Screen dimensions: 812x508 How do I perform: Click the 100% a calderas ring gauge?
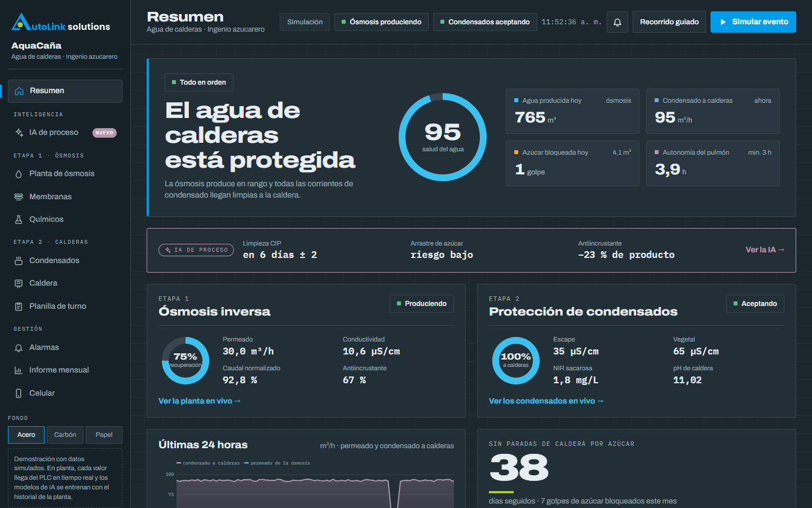pyautogui.click(x=516, y=360)
